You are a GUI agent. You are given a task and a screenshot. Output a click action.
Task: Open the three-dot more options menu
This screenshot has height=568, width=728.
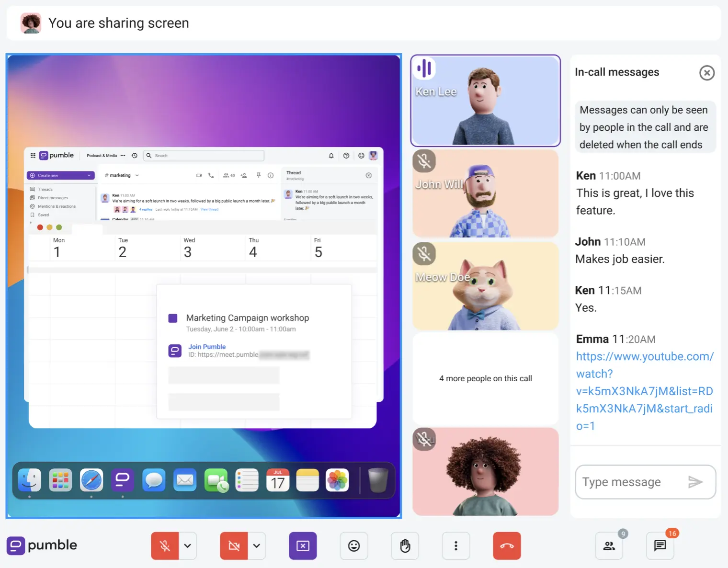(456, 545)
